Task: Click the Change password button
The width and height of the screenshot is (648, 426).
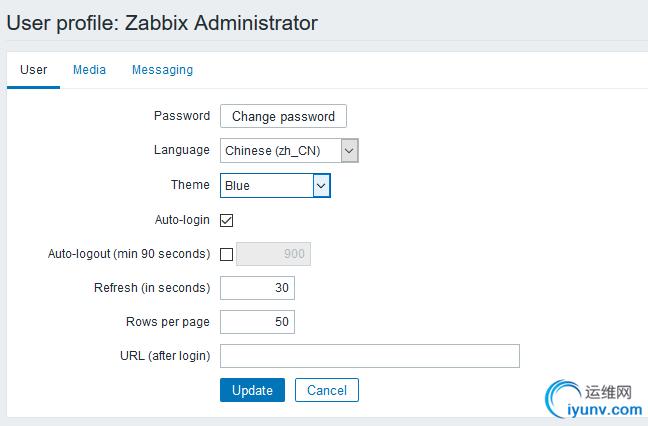Action: [284, 116]
